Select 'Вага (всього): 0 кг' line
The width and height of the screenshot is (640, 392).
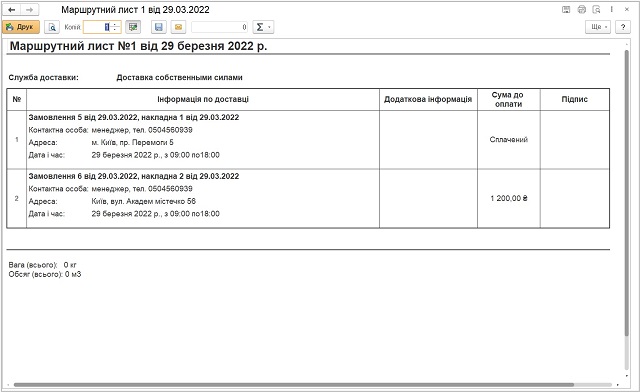(x=42, y=265)
